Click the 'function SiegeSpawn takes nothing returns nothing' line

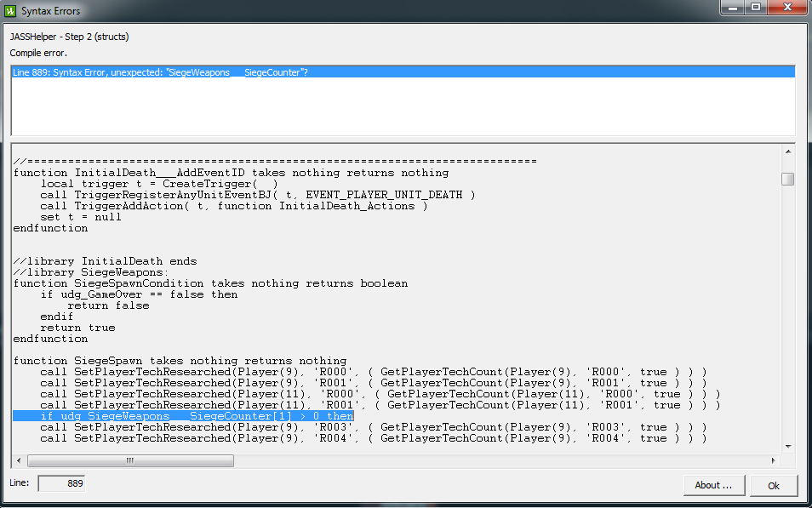tap(180, 361)
